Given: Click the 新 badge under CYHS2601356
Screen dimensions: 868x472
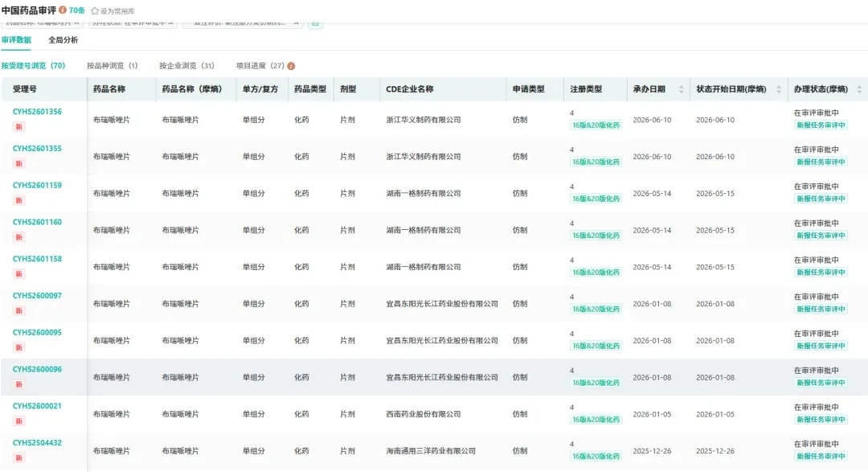Looking at the screenshot, I should [18, 127].
